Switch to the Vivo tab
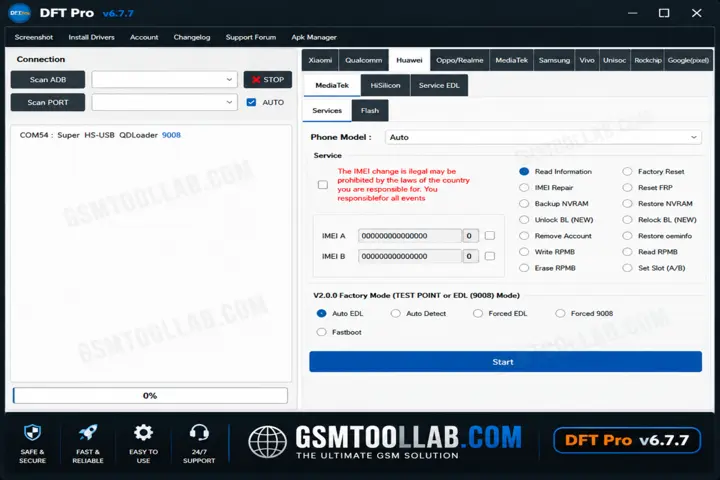The height and width of the screenshot is (480, 720). click(x=587, y=60)
